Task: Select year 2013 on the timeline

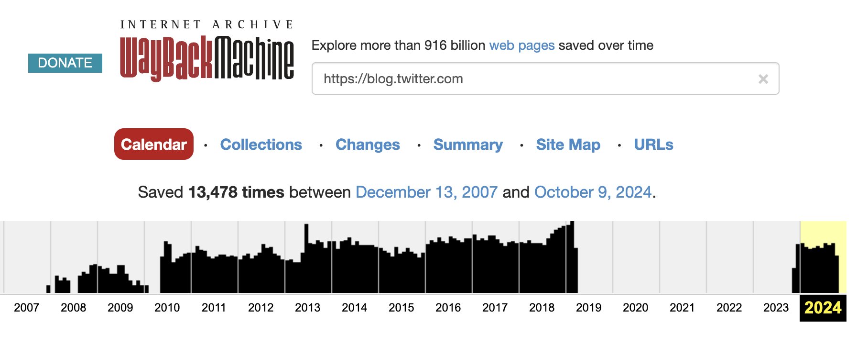Action: click(x=307, y=308)
